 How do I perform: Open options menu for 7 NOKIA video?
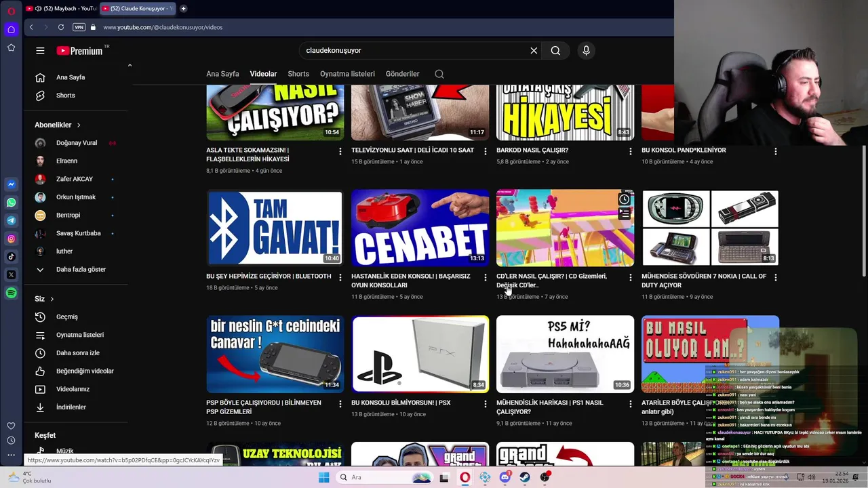point(776,277)
